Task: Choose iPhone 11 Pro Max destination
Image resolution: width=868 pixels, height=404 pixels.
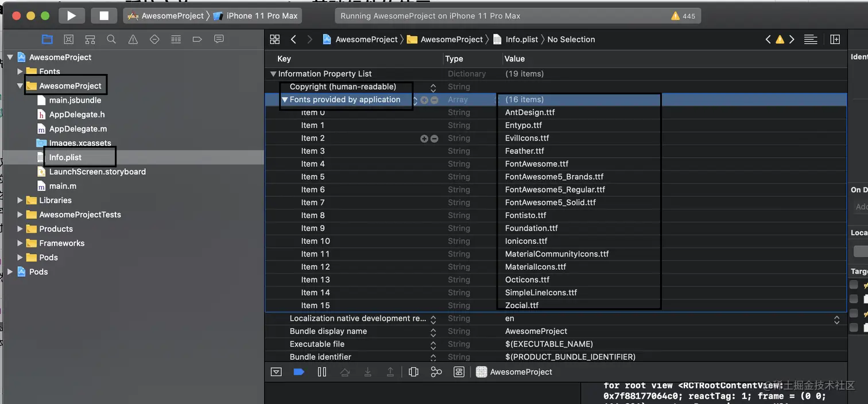Action: tap(255, 15)
